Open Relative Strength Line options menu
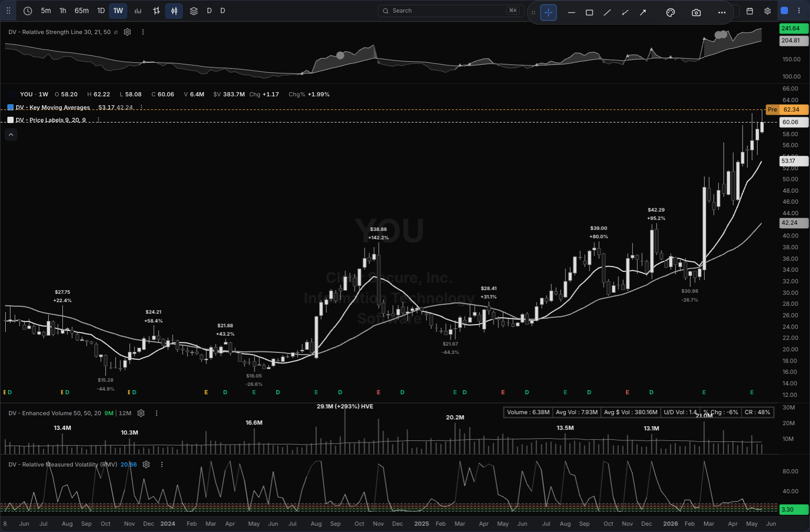810x532 pixels. coord(143,32)
